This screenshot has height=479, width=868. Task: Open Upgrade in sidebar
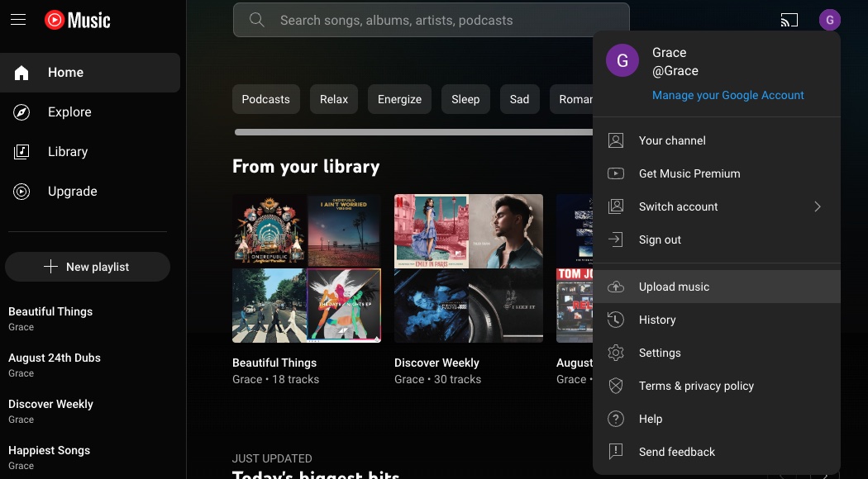tap(90, 192)
